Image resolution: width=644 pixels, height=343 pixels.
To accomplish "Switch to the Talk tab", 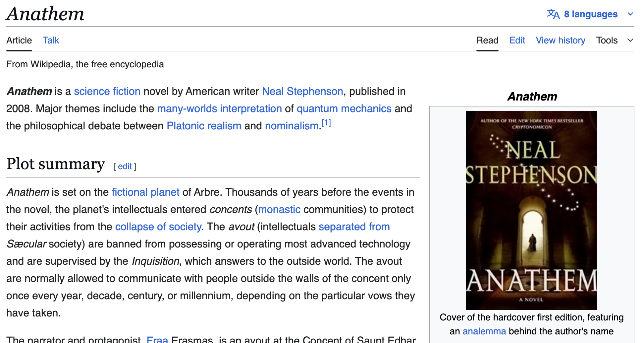I will (x=51, y=40).
